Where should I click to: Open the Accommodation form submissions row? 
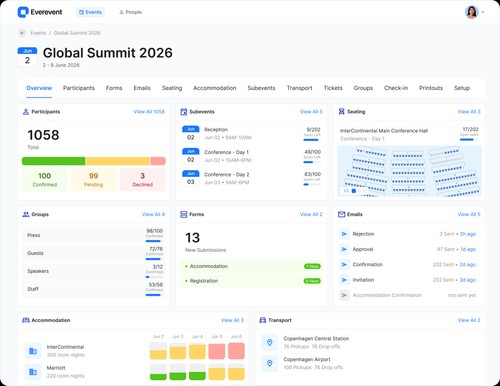pos(252,266)
